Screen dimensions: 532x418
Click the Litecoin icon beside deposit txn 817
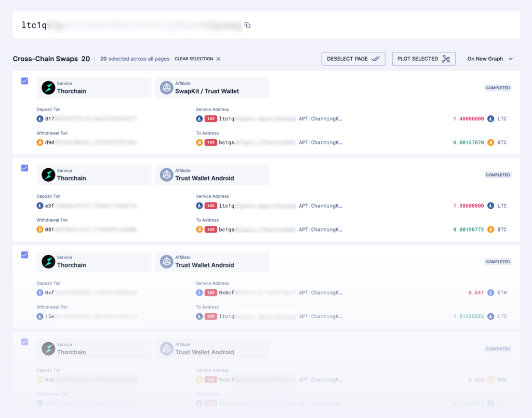40,119
